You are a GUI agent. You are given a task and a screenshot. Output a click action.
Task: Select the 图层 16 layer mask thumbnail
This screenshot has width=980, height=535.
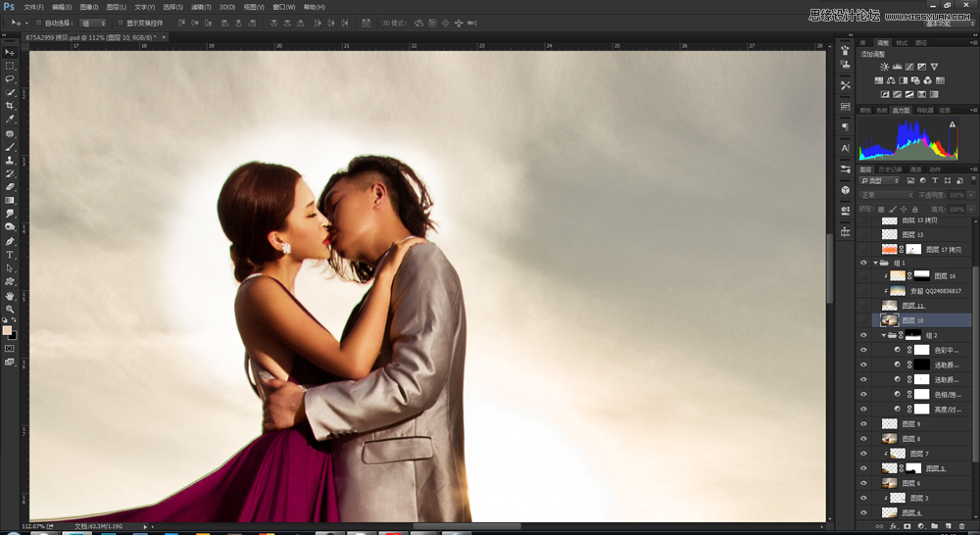(922, 275)
